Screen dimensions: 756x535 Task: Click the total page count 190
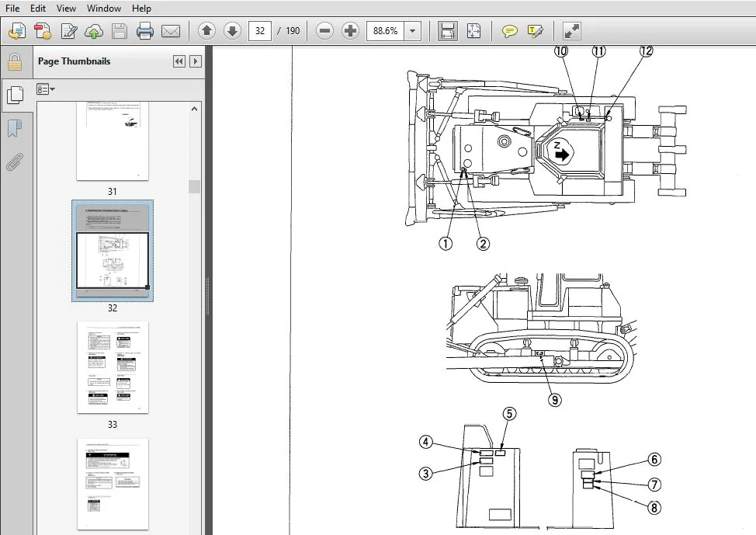pos(293,31)
